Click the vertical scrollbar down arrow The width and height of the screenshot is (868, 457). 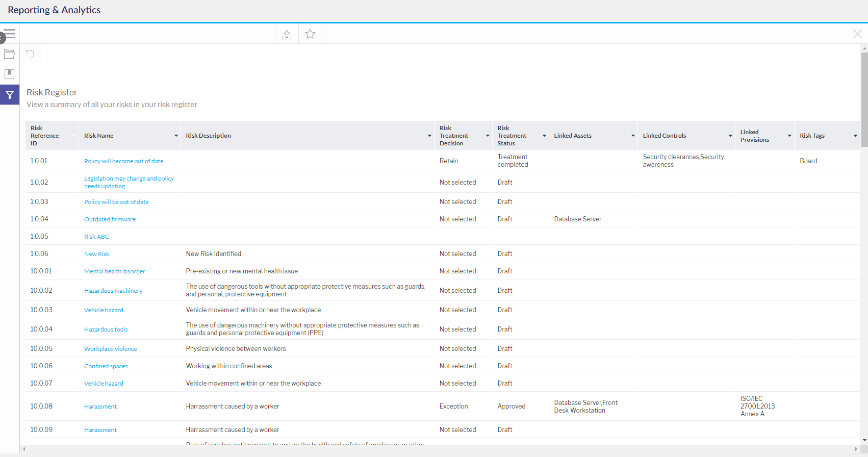(x=864, y=440)
